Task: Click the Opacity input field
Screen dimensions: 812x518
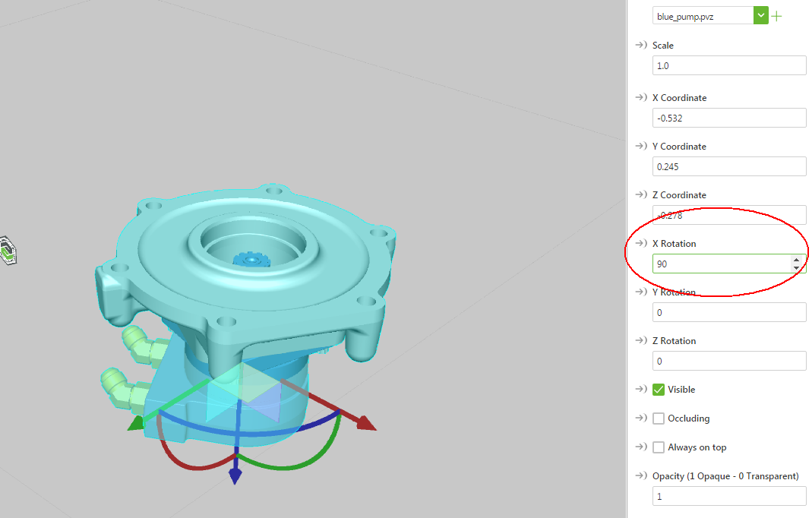Action: point(729,496)
